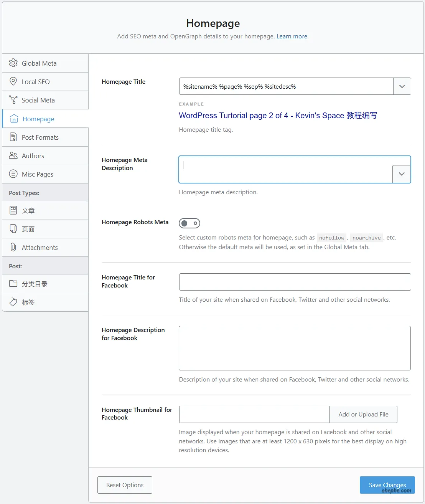Image resolution: width=425 pixels, height=504 pixels.
Task: Click the Post Formats document icon
Action: [x=13, y=137]
